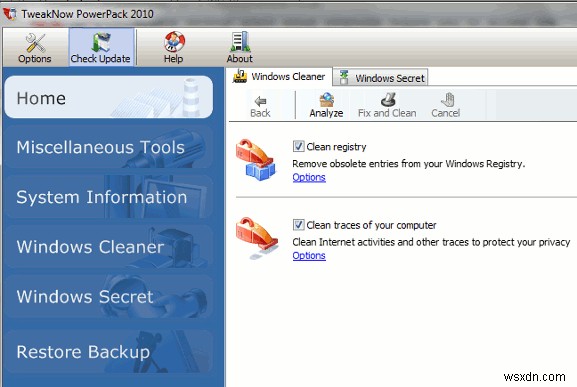The width and height of the screenshot is (577, 387).
Task: Open Windows Cleaner in sidebar
Action: (x=109, y=246)
